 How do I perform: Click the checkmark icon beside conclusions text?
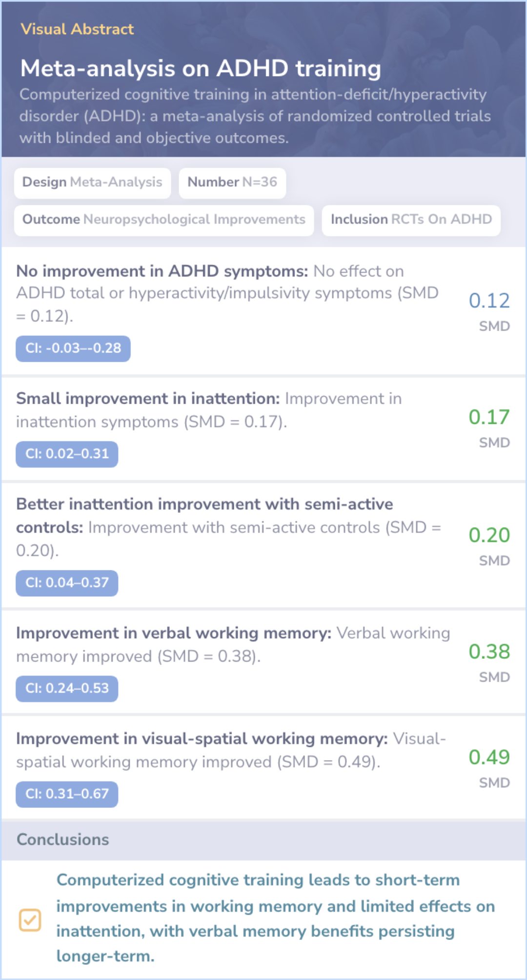coord(30,920)
